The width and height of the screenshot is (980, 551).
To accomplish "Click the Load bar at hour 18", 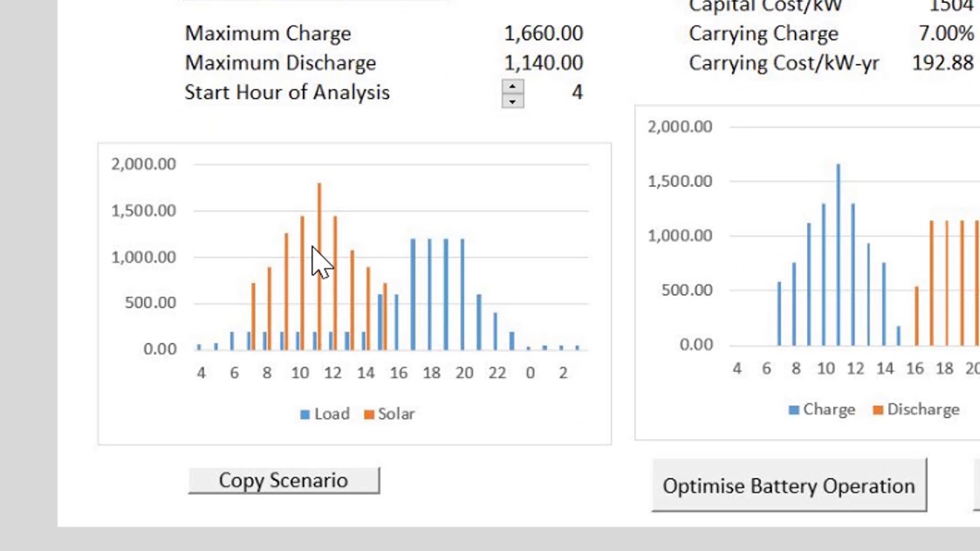I will (x=430, y=294).
